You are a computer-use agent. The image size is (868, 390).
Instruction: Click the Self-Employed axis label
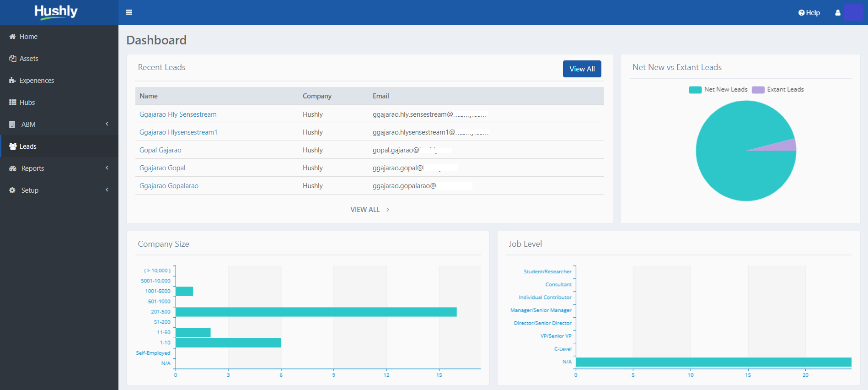153,353
